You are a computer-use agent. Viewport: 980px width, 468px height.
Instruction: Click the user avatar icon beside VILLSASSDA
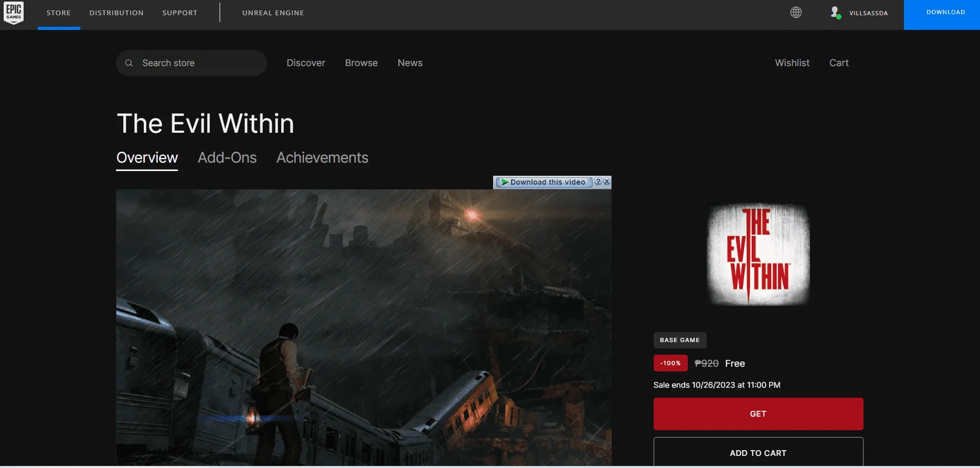click(835, 13)
